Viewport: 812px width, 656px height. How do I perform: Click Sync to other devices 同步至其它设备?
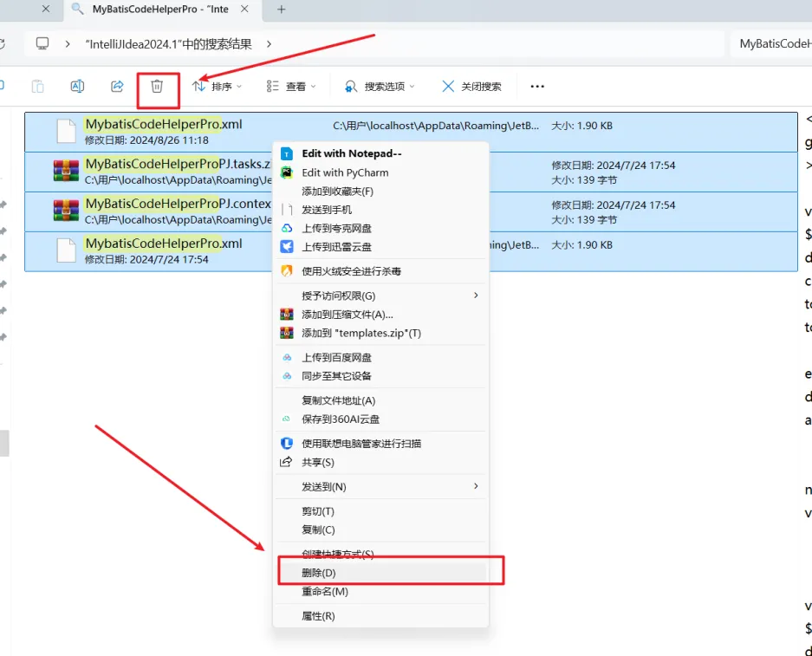(x=380, y=376)
